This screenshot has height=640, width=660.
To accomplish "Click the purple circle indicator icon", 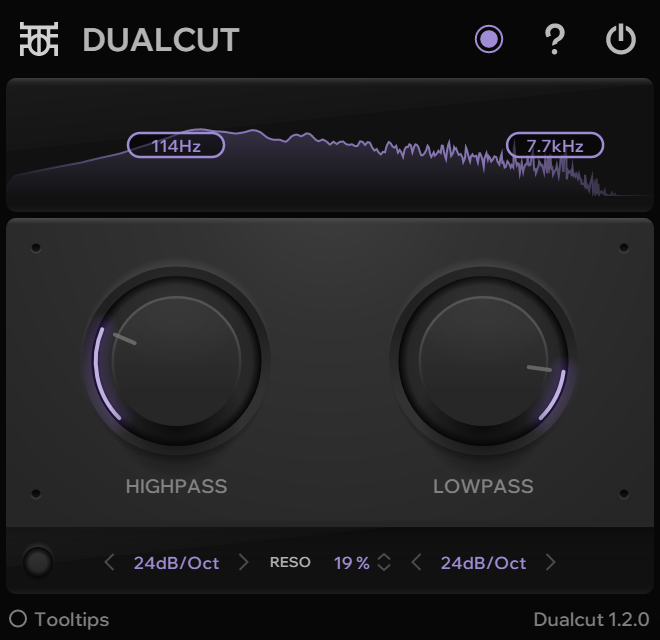I will [x=488, y=40].
